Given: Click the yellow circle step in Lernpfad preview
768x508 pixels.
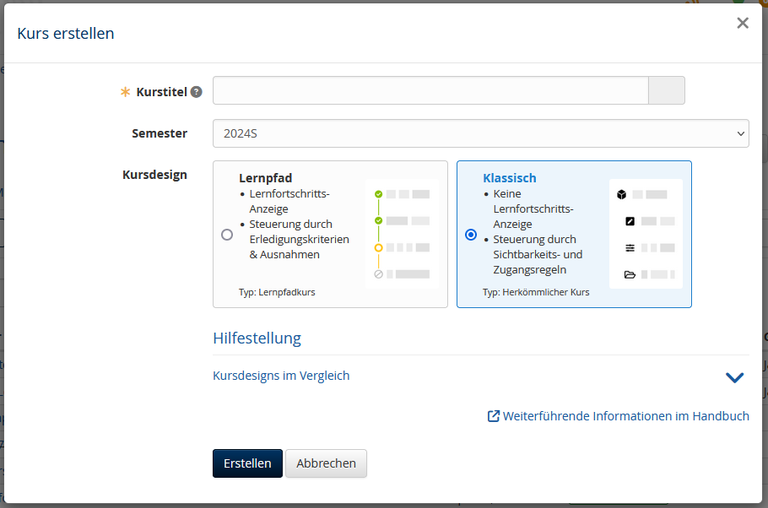Looking at the screenshot, I should coord(378,248).
